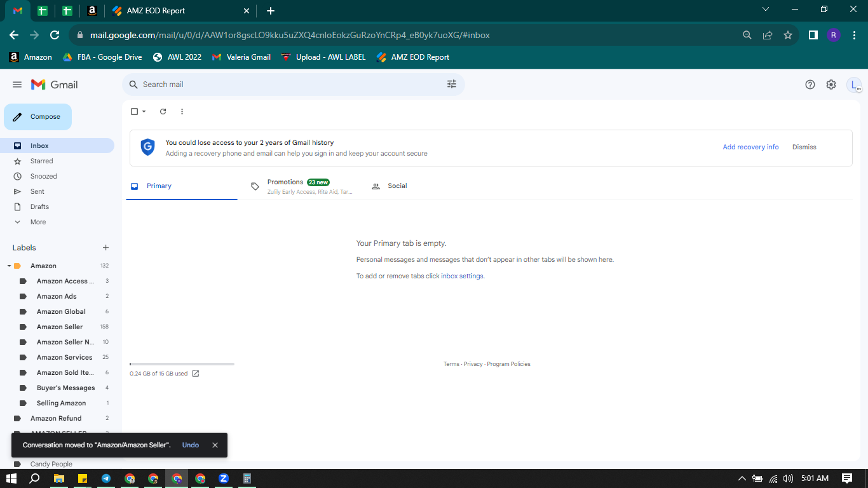Tick the select-all messages checkbox
The image size is (868, 488).
[134, 111]
